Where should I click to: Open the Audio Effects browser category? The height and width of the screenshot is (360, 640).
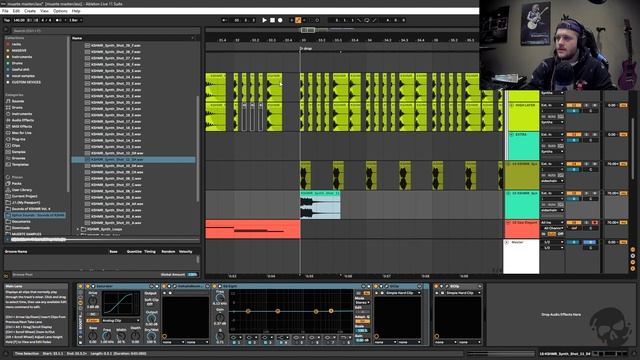[23, 120]
